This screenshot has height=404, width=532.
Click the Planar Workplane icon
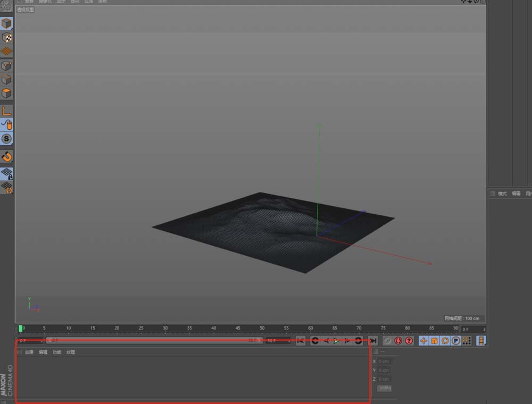coord(6,188)
